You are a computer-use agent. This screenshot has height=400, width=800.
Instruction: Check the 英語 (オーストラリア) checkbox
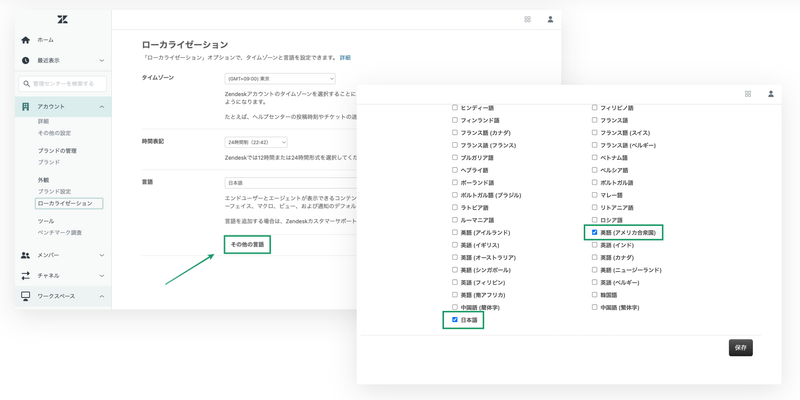click(455, 258)
